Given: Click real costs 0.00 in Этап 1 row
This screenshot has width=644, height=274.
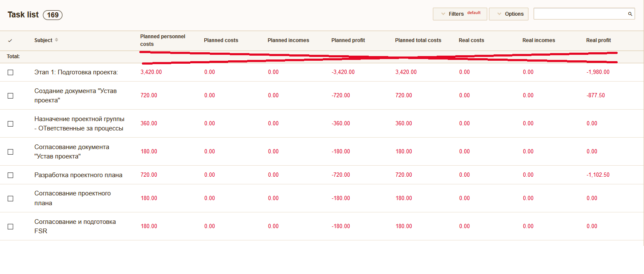Looking at the screenshot, I should tap(464, 72).
